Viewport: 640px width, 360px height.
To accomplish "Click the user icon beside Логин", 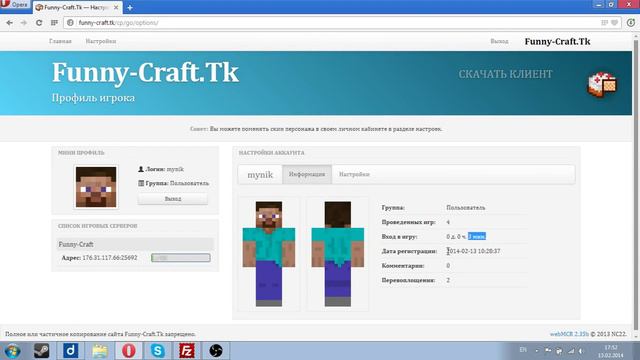I will 141,169.
